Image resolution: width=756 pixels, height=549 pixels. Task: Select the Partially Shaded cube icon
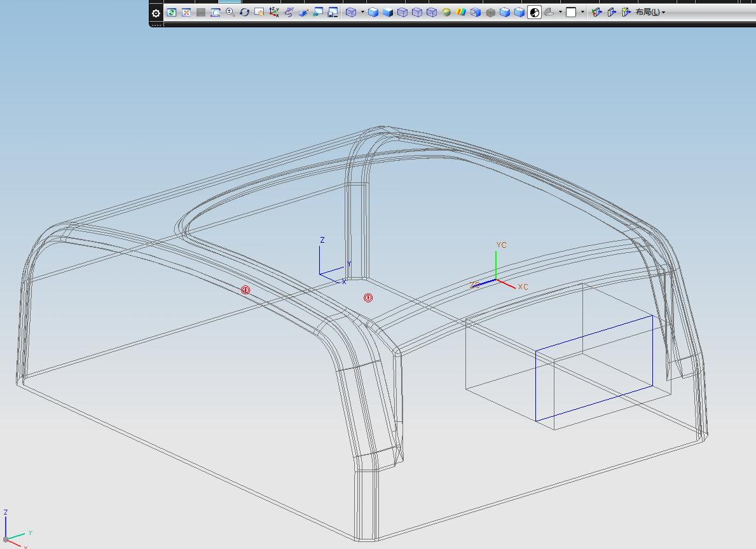click(476, 13)
